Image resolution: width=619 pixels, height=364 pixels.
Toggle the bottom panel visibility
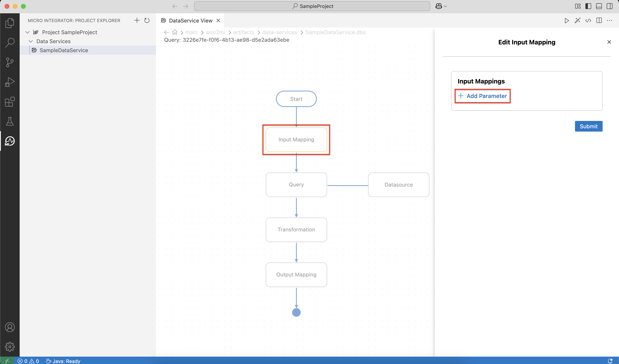point(599,6)
